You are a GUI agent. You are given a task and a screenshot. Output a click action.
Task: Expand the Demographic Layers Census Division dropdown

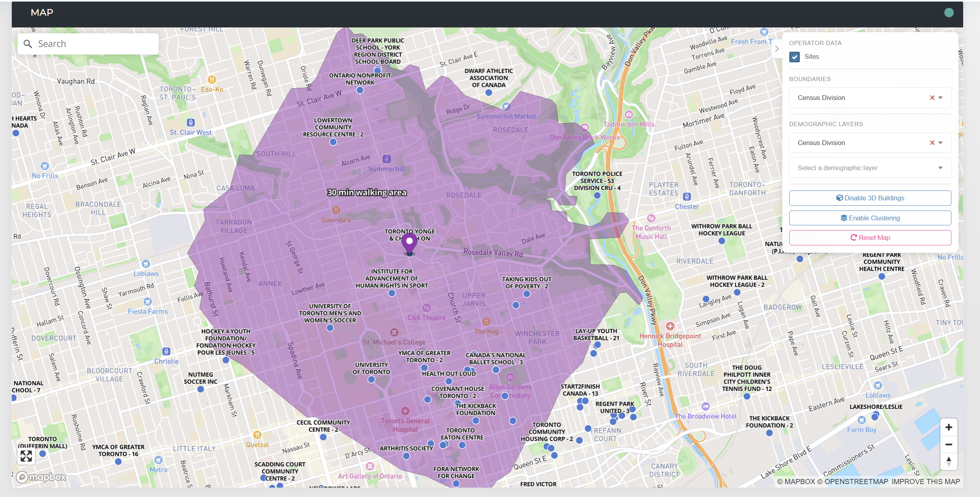click(x=940, y=143)
